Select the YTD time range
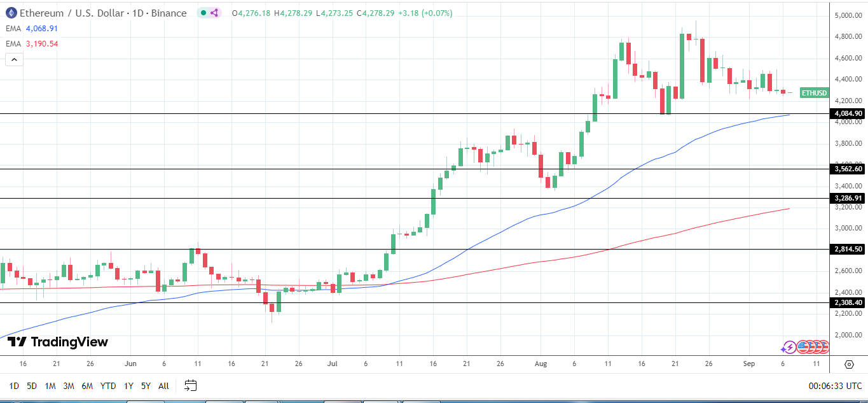The width and height of the screenshot is (868, 403). click(x=108, y=386)
